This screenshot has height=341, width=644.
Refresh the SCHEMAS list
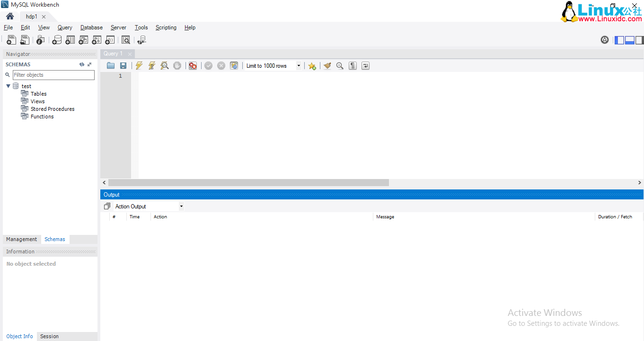[x=82, y=64]
